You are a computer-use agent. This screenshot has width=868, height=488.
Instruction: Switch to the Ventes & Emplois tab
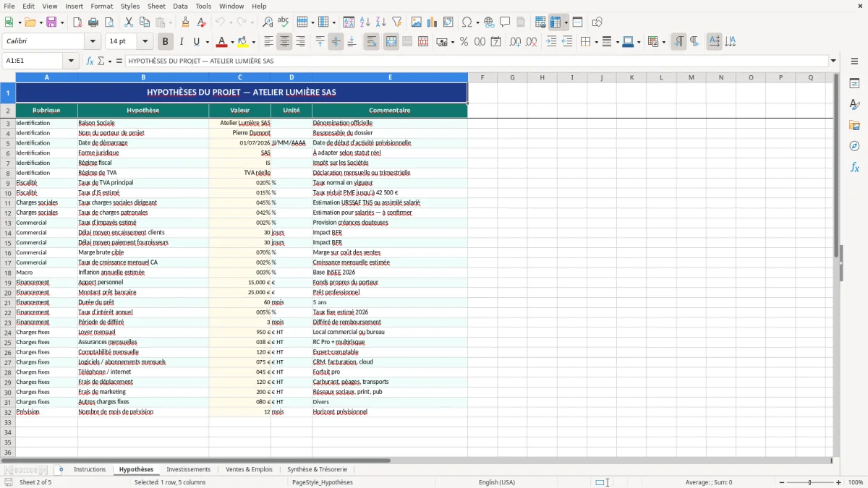click(x=249, y=469)
